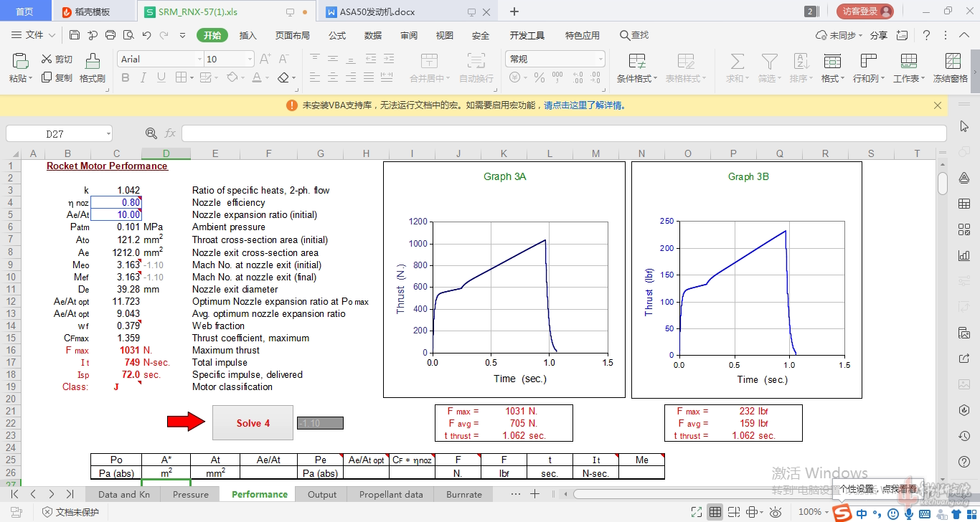Viewport: 980px width, 522px height.
Task: Click the macro details link in yellow bar
Action: (584, 105)
